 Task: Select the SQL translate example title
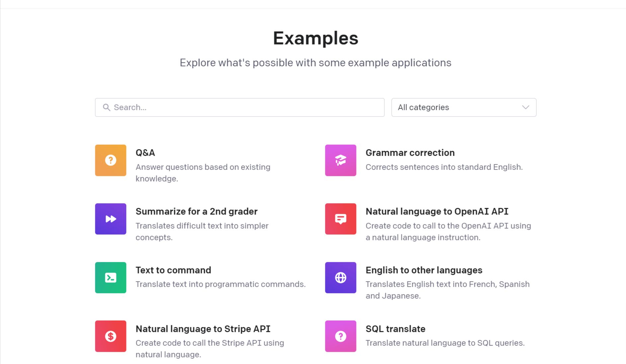395,329
